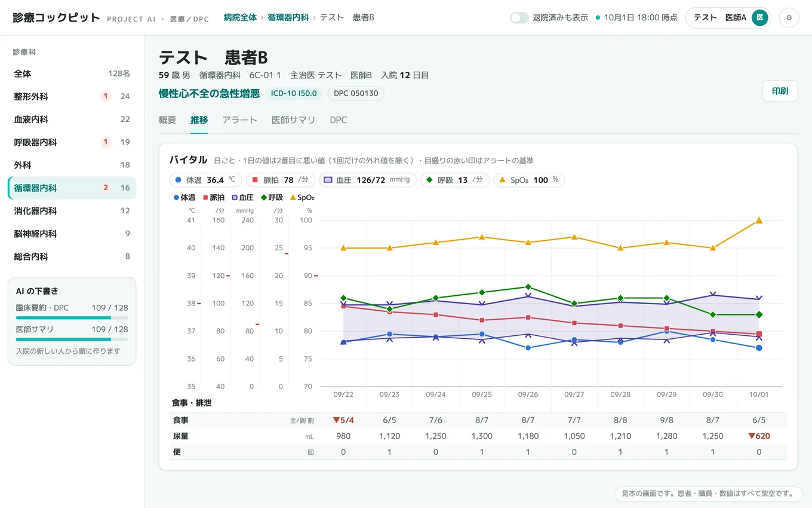Viewport: 812px width, 508px height.
Task: Open the テスト 医師A account button
Action: (x=728, y=18)
